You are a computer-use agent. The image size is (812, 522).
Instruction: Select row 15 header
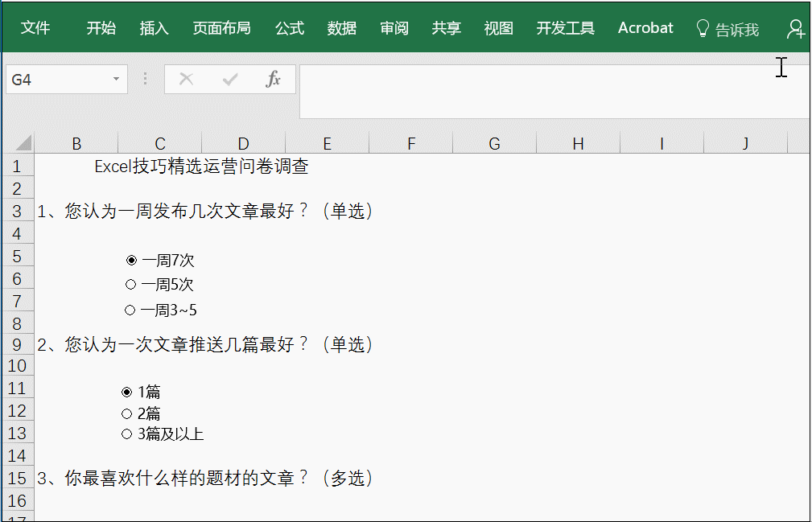17,478
